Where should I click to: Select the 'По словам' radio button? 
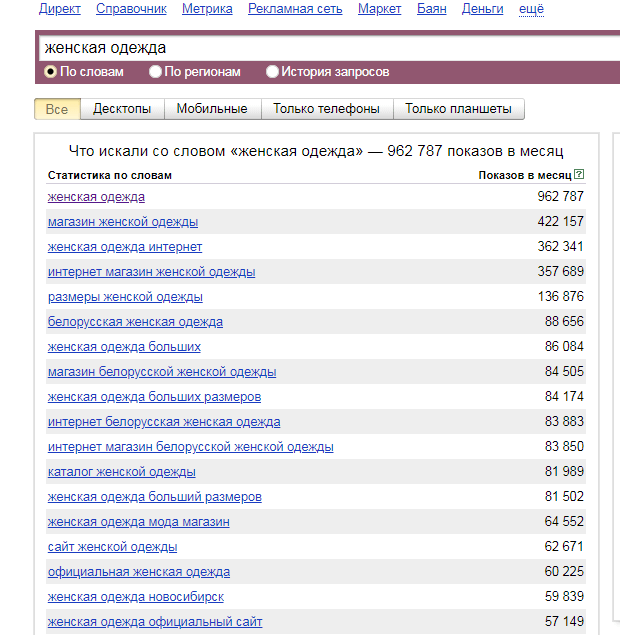pyautogui.click(x=50, y=72)
